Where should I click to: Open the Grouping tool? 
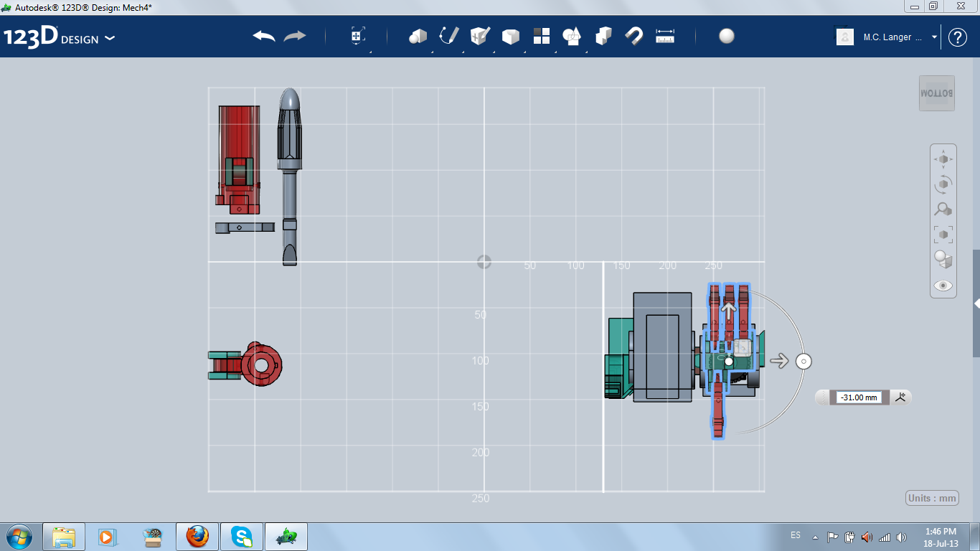(572, 36)
